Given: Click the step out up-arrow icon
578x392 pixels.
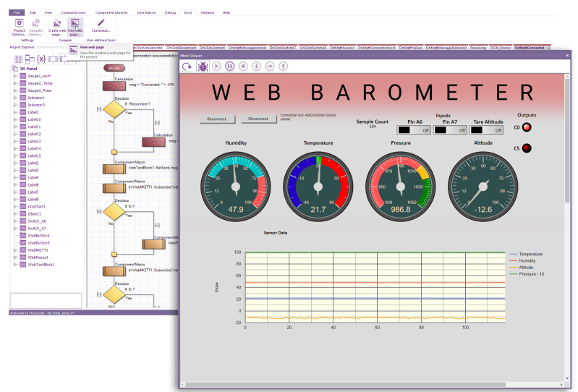Looking at the screenshot, I should (x=283, y=67).
